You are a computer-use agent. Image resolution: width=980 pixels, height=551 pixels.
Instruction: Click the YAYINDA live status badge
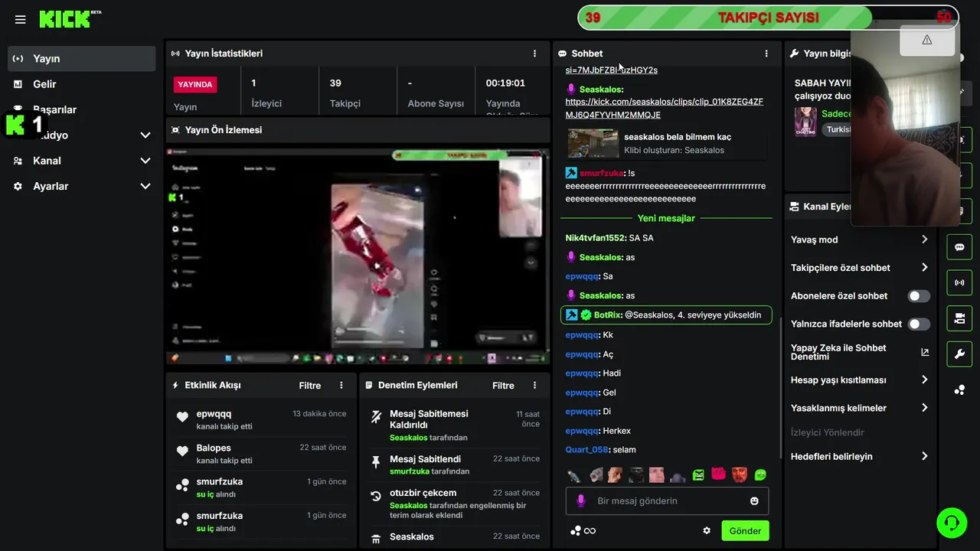tap(195, 84)
